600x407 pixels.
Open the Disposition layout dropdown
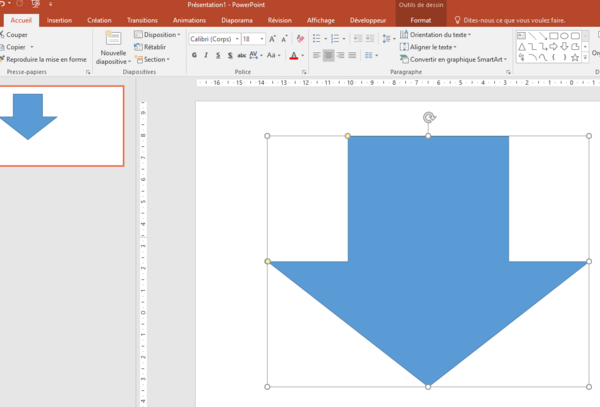click(x=157, y=35)
